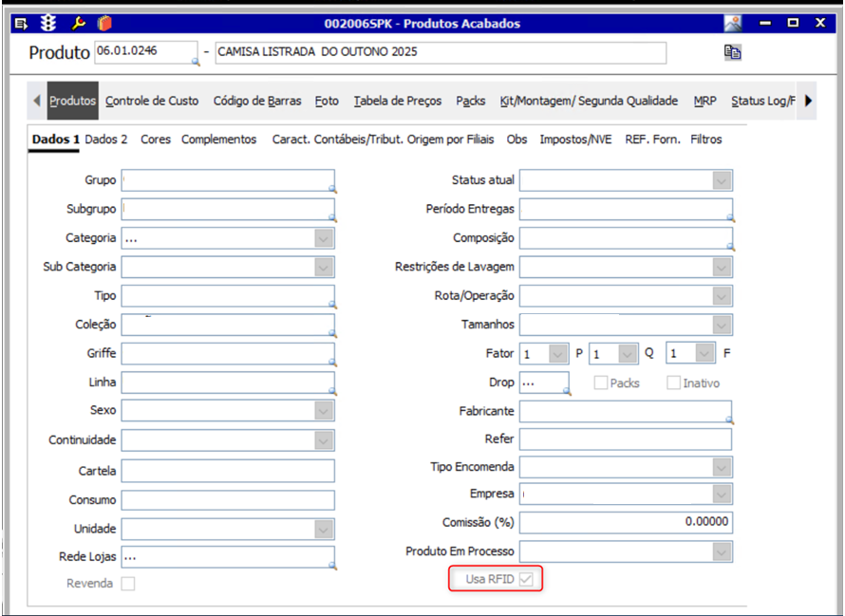Open lookup magnifier on Período Entregas field
Image resolution: width=845 pixels, height=616 pixels.
[731, 217]
